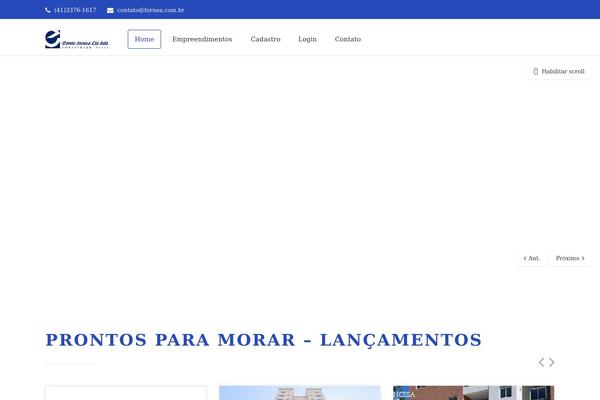The image size is (600, 400).
Task: Select the Prontos para Morar heading
Action: [264, 340]
